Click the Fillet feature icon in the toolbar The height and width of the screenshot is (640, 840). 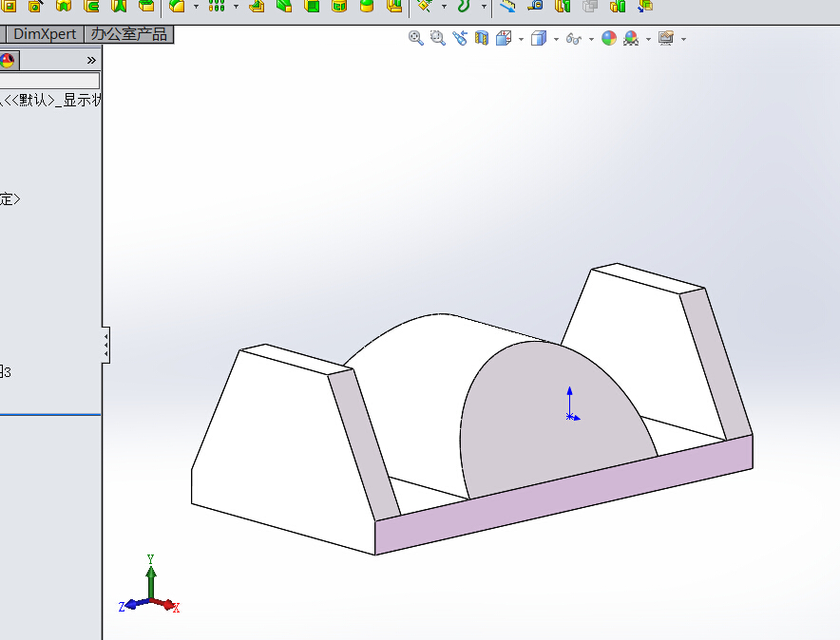click(x=177, y=6)
